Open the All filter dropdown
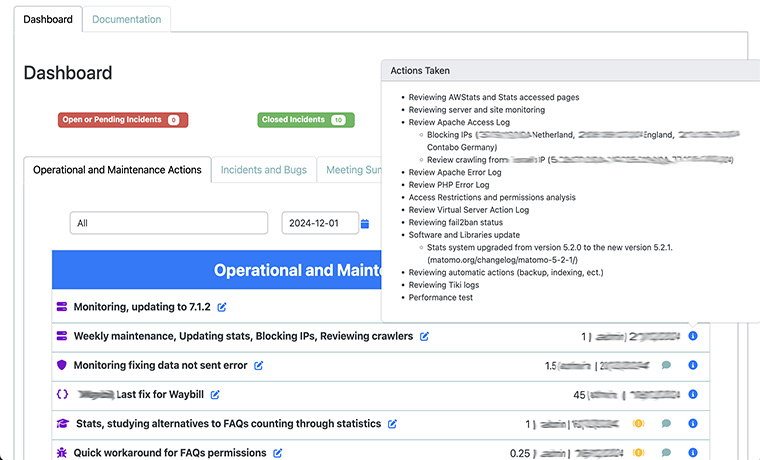 (168, 224)
